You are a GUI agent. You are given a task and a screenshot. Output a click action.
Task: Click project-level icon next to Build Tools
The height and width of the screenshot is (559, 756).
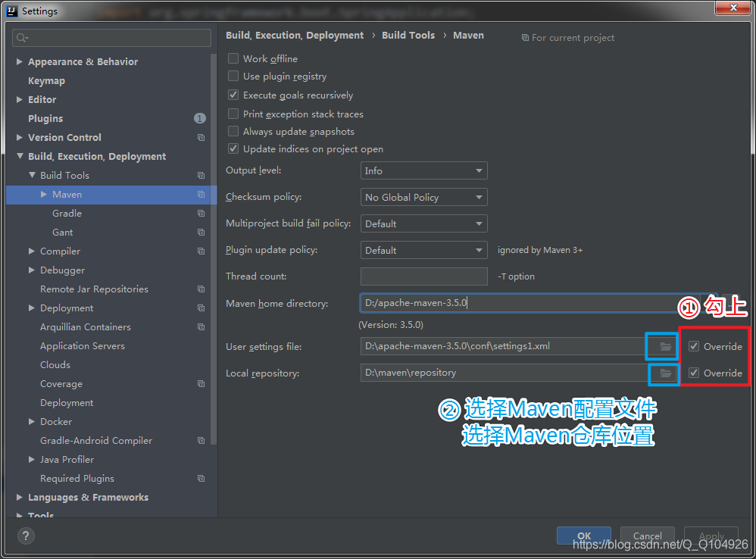point(201,176)
